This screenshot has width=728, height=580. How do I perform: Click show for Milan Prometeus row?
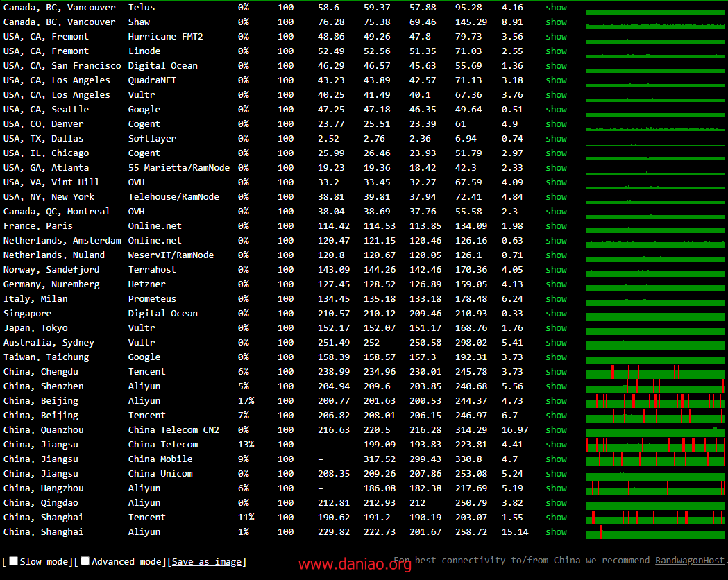coord(556,298)
